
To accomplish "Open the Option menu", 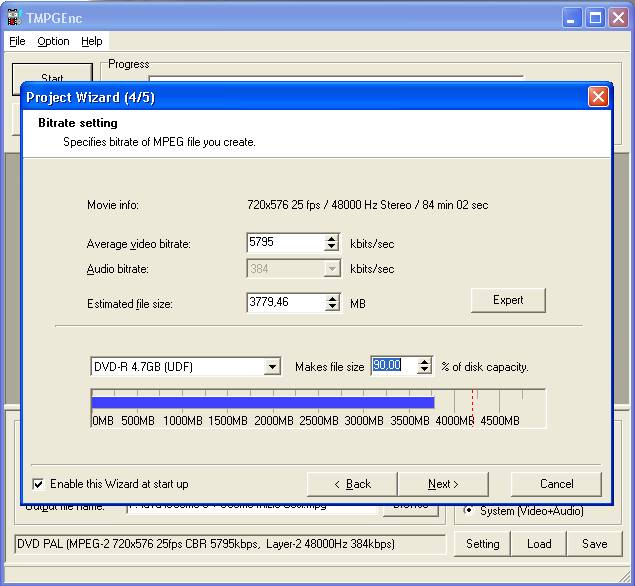I will coord(53,41).
